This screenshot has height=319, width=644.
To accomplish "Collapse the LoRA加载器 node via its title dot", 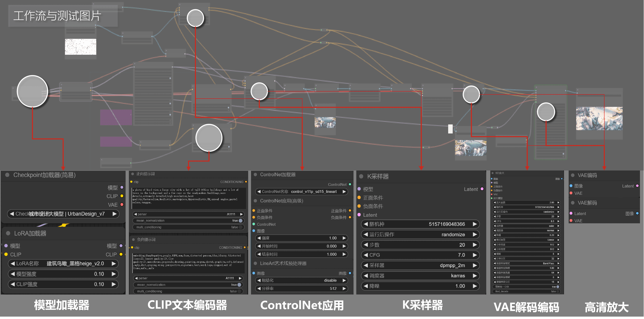I will point(8,233).
